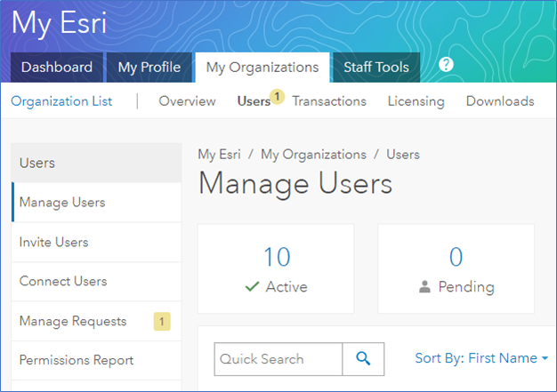557x392 pixels.
Task: Go to Organization List
Action: 61,101
